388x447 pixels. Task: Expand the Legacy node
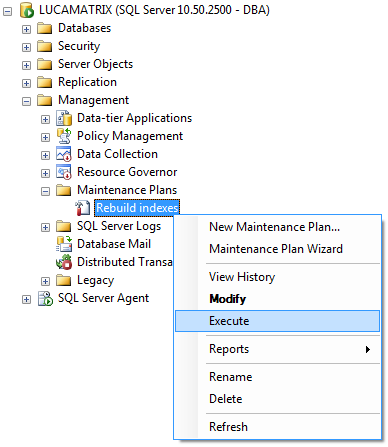pyautogui.click(x=45, y=281)
